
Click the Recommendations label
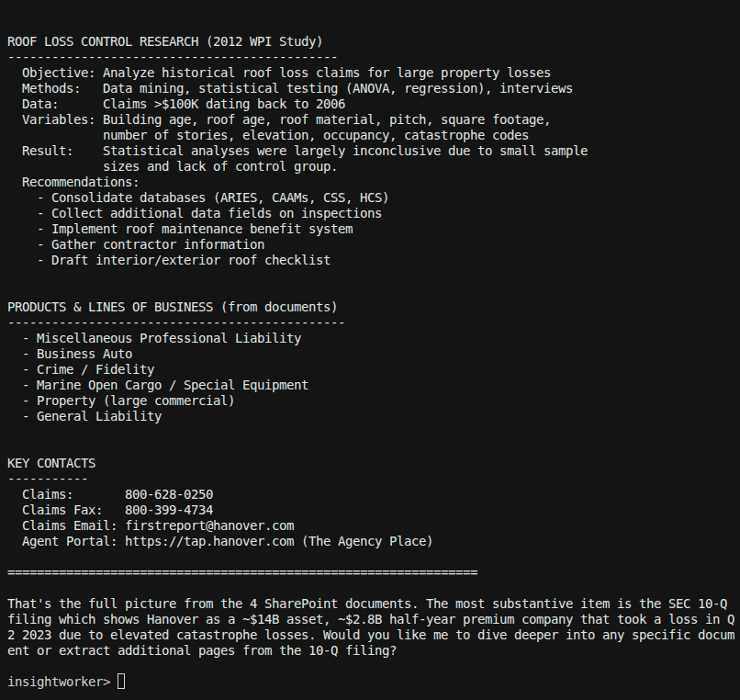pyautogui.click(x=81, y=182)
